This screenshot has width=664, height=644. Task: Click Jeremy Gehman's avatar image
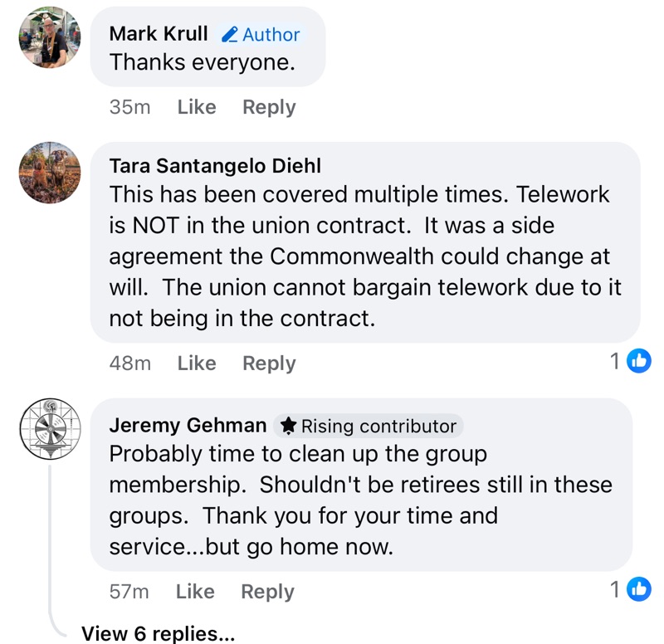pos(50,429)
